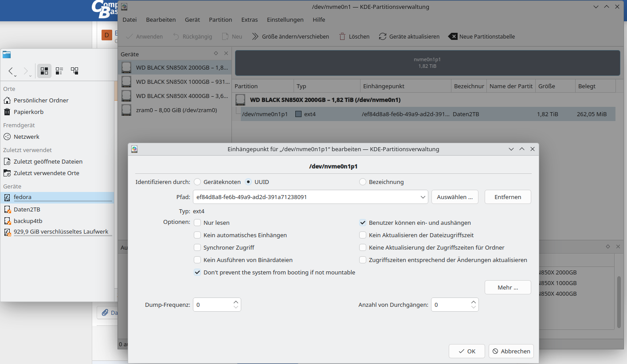627x364 pixels.
Task: Go back in the file manager window
Action: point(12,70)
